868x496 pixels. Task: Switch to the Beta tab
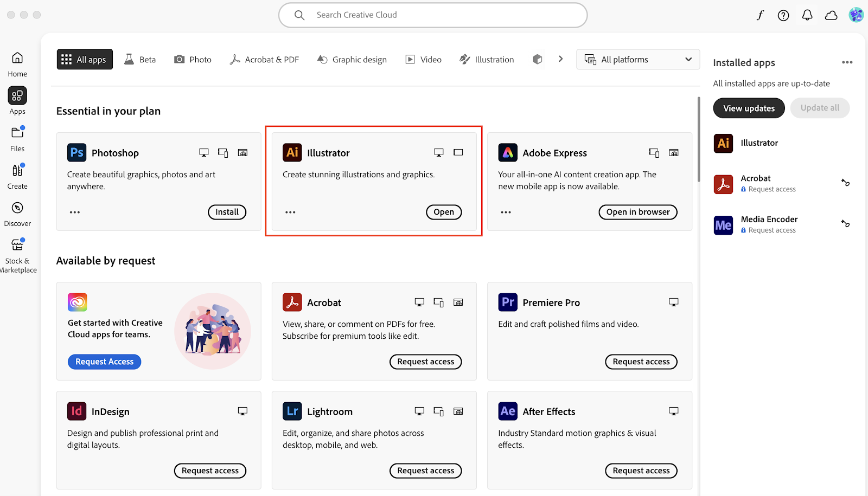[x=140, y=60]
